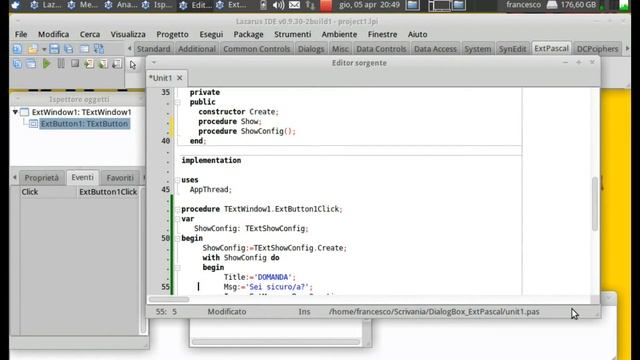
Task: Click the 'Modificato' status bar text
Action: 227,312
